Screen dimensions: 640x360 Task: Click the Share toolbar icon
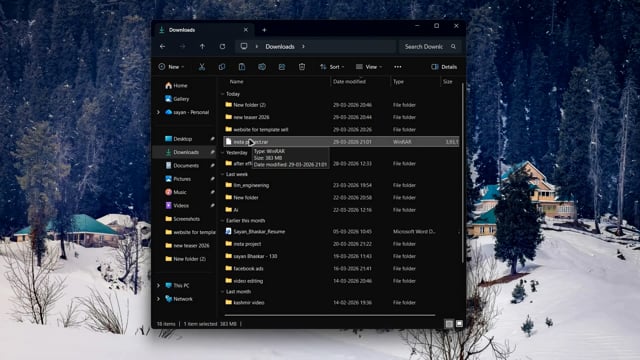pyautogui.click(x=282, y=67)
